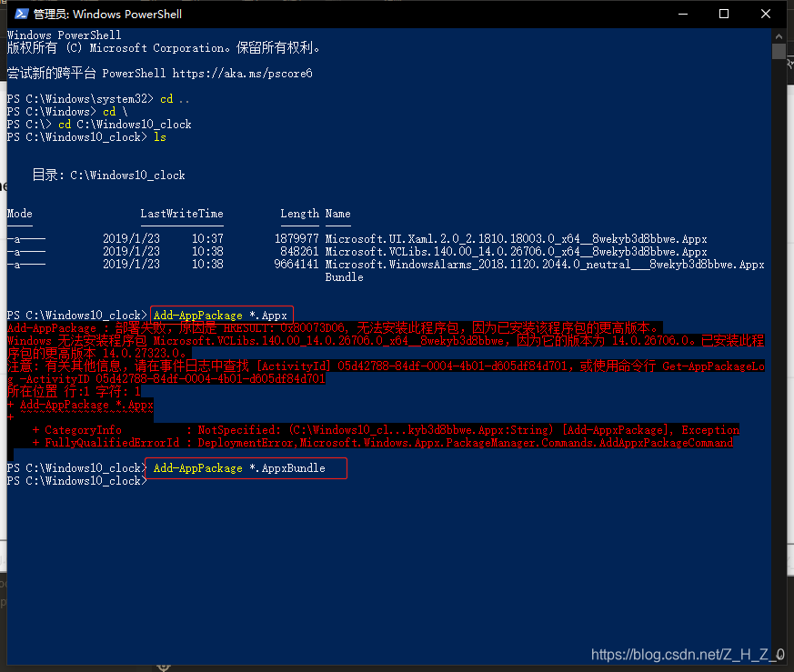Click the Microsoft.UI.Xaml.2.0 Appx file name
Image resolution: width=794 pixels, height=672 pixels.
[x=516, y=238]
